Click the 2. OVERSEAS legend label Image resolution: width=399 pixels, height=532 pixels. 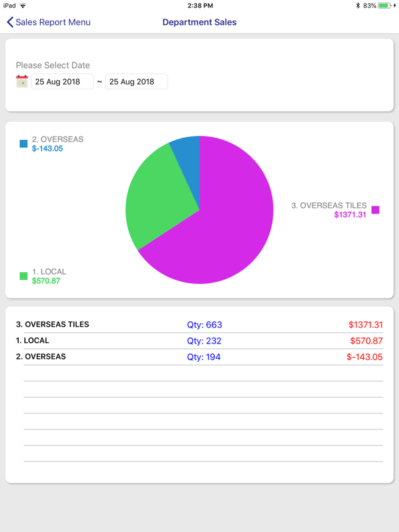[x=57, y=139]
